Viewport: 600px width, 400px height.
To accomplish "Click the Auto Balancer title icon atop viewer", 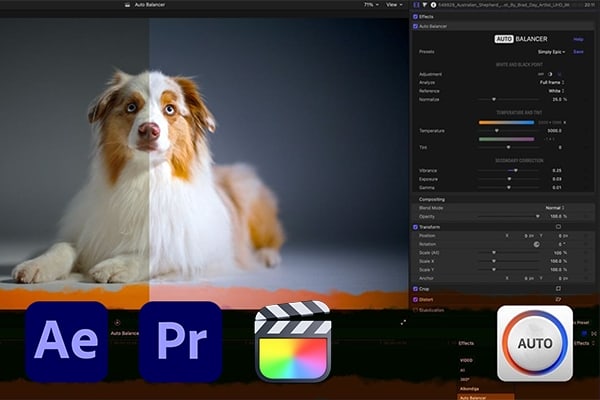I will [x=127, y=5].
